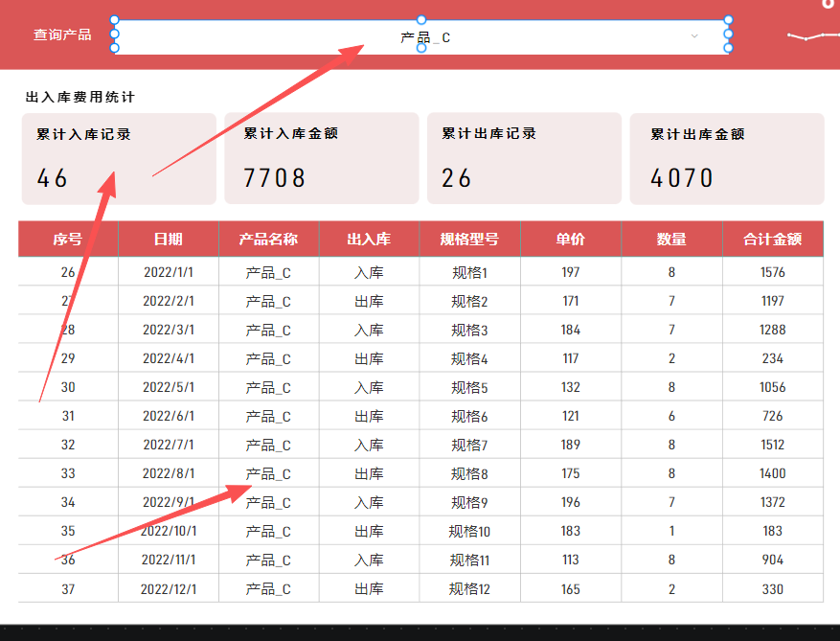This screenshot has width=840, height=641.
Task: Click the top-right selection resize handle
Action: (728, 20)
